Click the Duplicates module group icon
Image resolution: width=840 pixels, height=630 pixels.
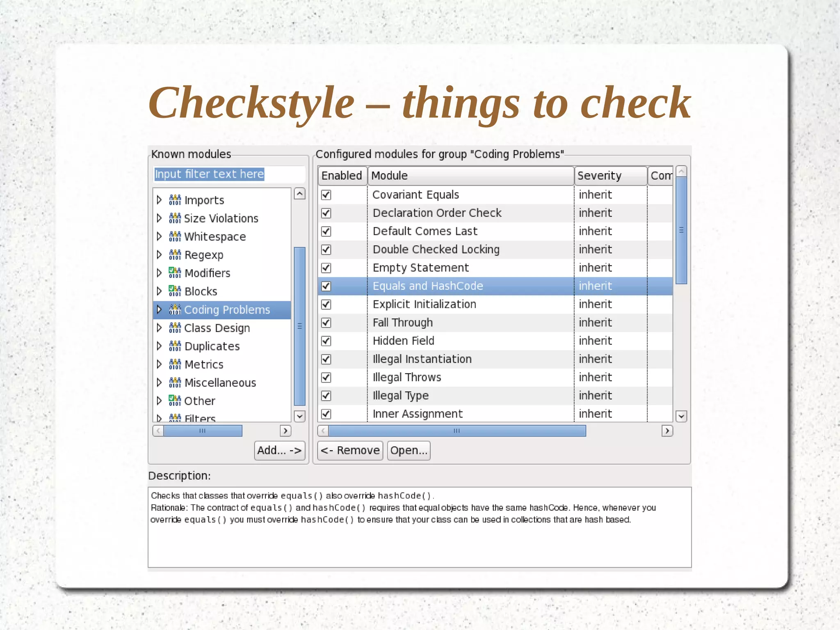[175, 346]
